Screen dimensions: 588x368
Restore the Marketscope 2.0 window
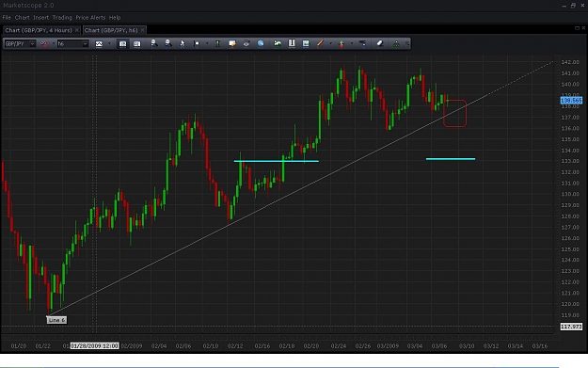[x=573, y=6]
